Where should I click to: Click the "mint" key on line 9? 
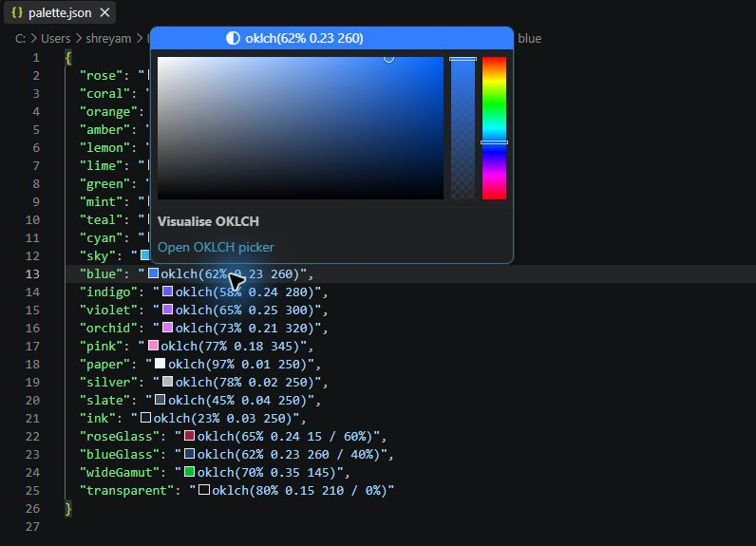coord(101,201)
